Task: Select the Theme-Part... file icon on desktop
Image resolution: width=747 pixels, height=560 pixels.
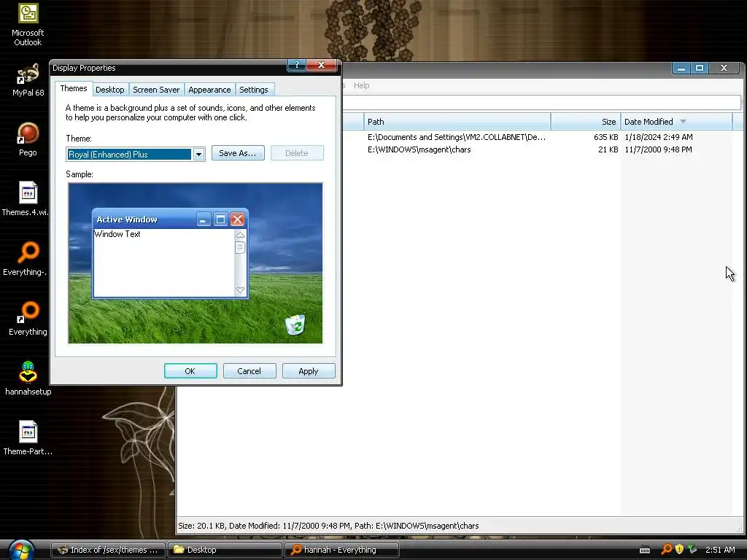Action: click(28, 438)
